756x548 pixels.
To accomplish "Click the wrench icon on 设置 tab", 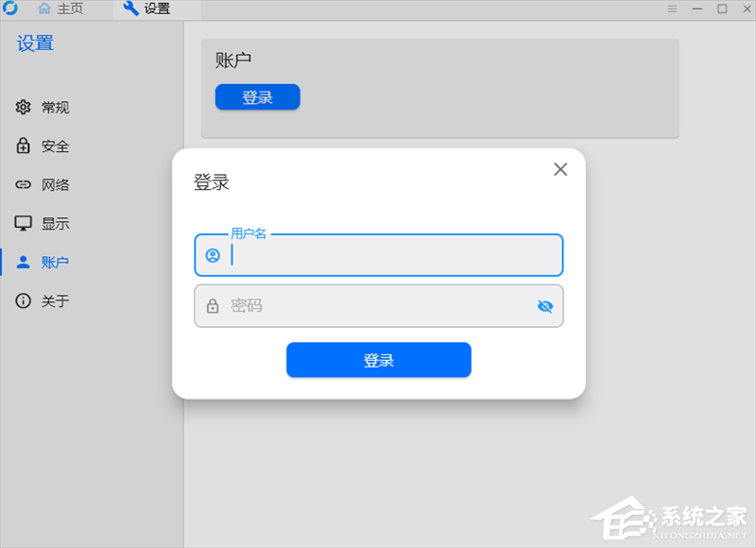I will click(x=130, y=9).
